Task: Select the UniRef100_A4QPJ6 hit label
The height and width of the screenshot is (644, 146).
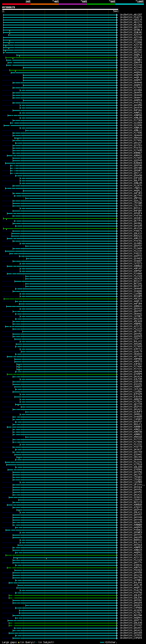Action: 131,77
